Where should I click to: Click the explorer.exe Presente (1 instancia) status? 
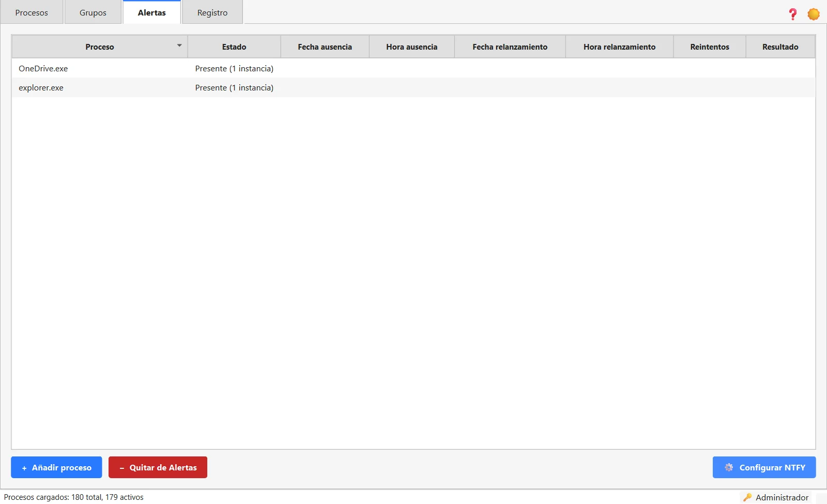pos(234,87)
